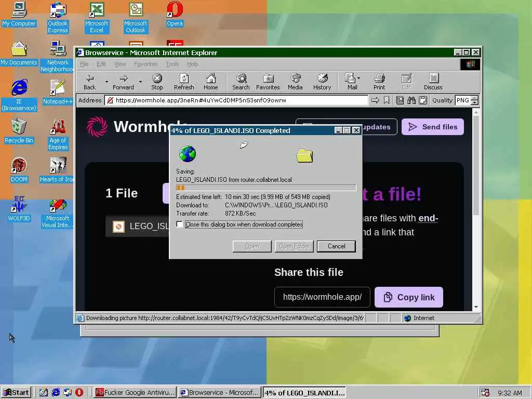This screenshot has height=399, width=532.
Task: Click the https://wormhole.app/ share link field
Action: tap(322, 297)
